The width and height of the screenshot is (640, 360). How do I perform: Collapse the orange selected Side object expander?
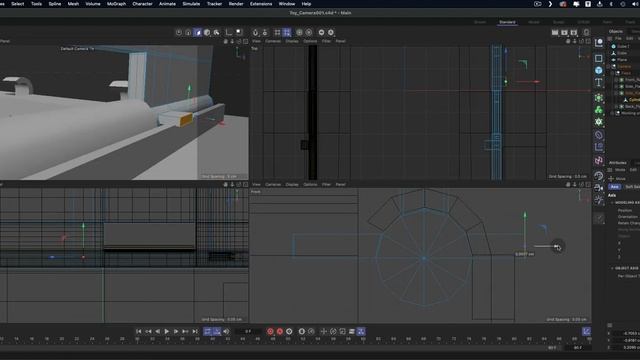pos(616,93)
